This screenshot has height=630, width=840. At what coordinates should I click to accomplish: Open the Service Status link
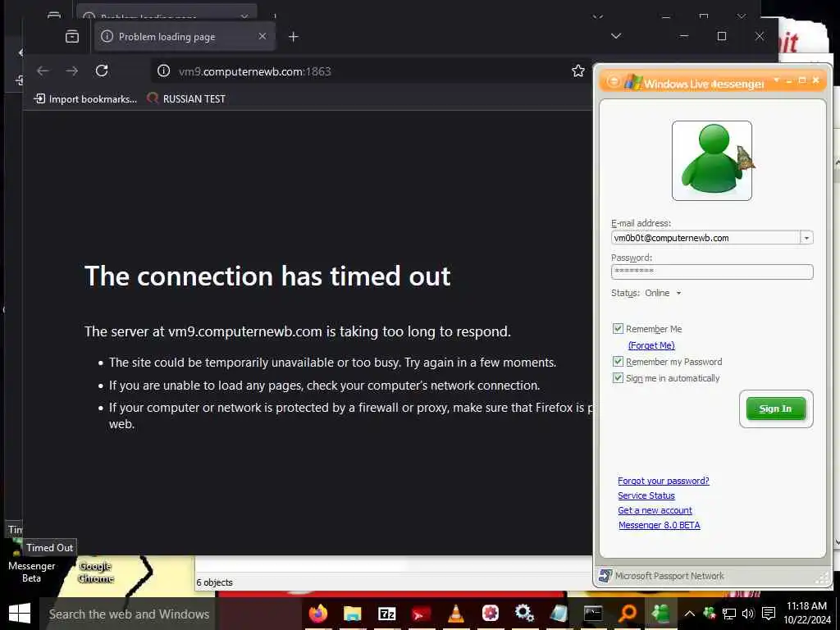[646, 495]
